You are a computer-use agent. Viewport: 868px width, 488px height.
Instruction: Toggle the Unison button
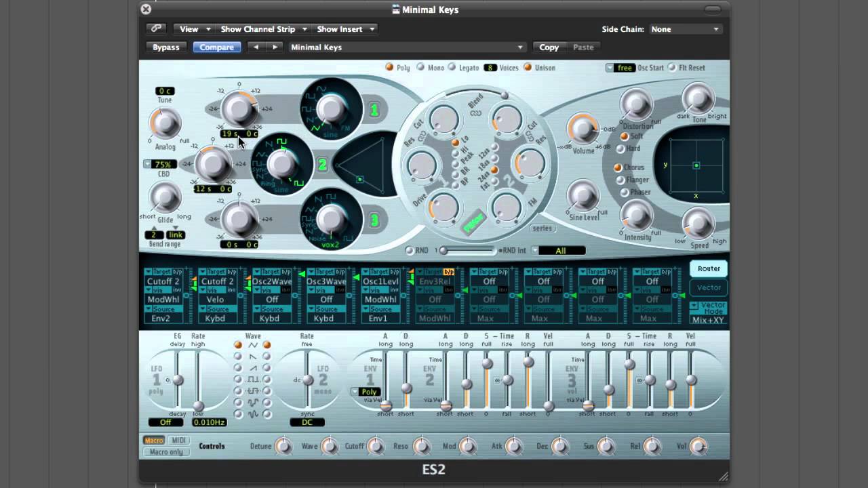[x=527, y=67]
